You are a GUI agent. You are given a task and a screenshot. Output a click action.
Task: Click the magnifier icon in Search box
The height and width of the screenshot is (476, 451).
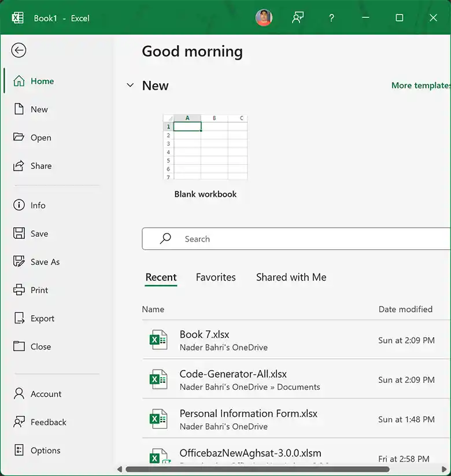(x=165, y=239)
